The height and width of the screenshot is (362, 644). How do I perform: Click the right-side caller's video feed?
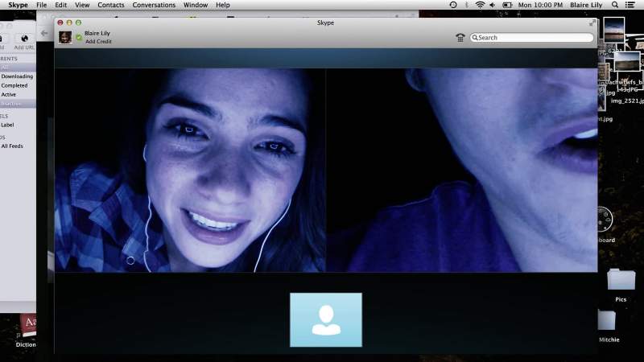462,171
